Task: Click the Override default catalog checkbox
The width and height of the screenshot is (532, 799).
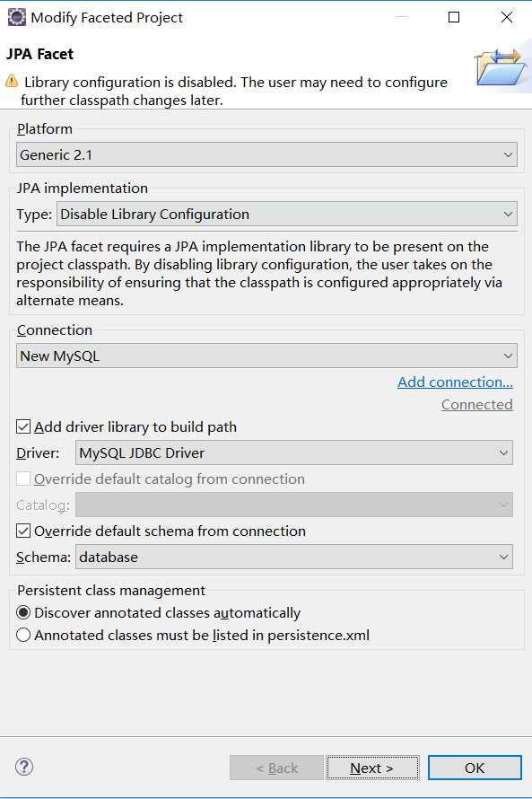Action: [x=23, y=479]
